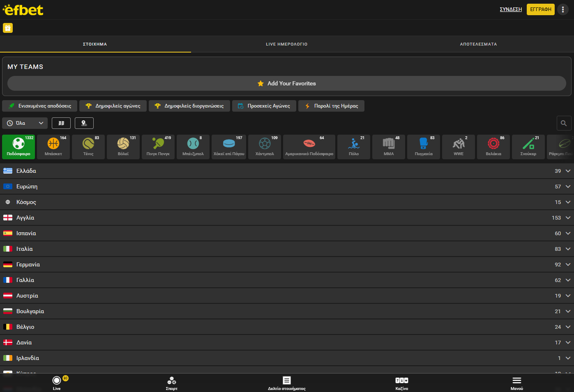Switch to the Live Ημερολόγιο tab

(286, 44)
